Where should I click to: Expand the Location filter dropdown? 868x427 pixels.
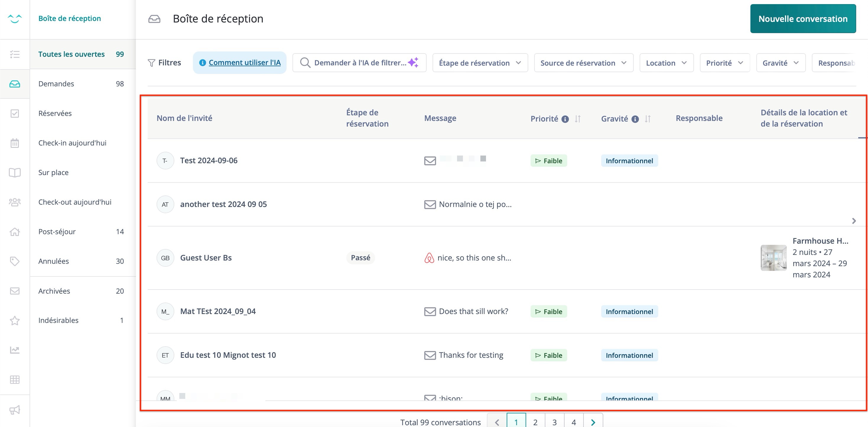(666, 63)
